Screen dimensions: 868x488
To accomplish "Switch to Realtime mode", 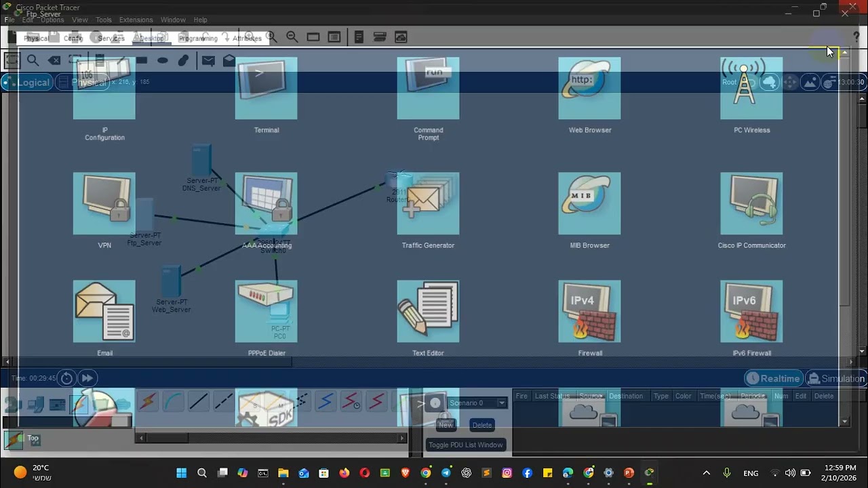I will coord(774,378).
